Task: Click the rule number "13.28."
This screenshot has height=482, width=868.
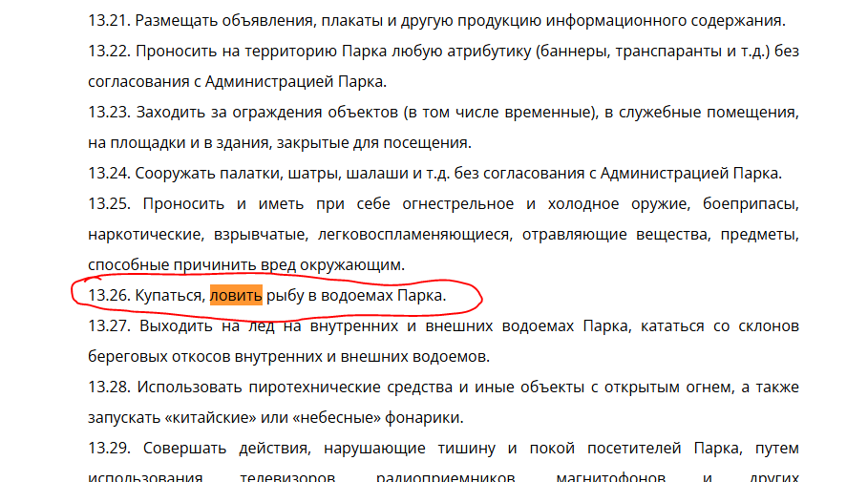Action: click(x=109, y=387)
